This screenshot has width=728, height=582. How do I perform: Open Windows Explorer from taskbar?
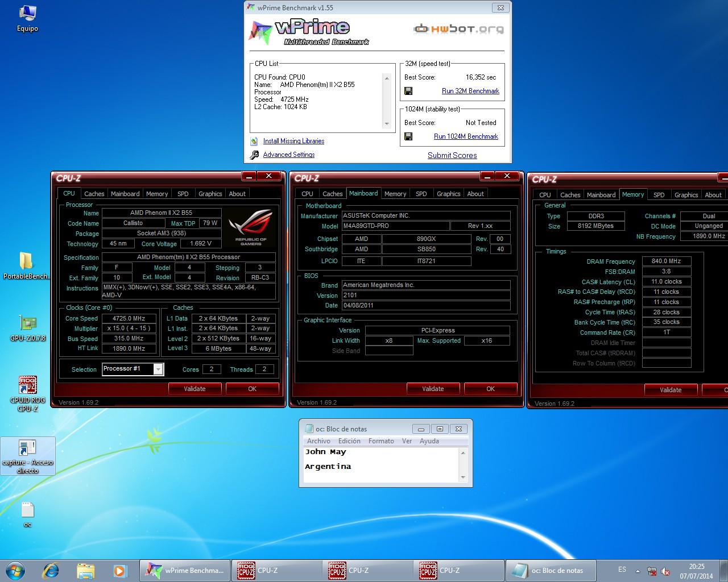85,570
